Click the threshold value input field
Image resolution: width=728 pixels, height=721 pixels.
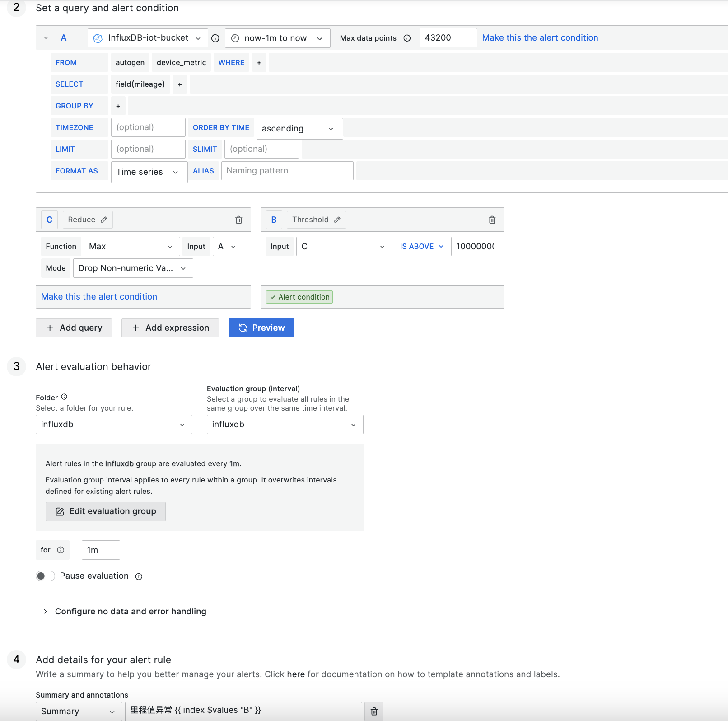475,247
